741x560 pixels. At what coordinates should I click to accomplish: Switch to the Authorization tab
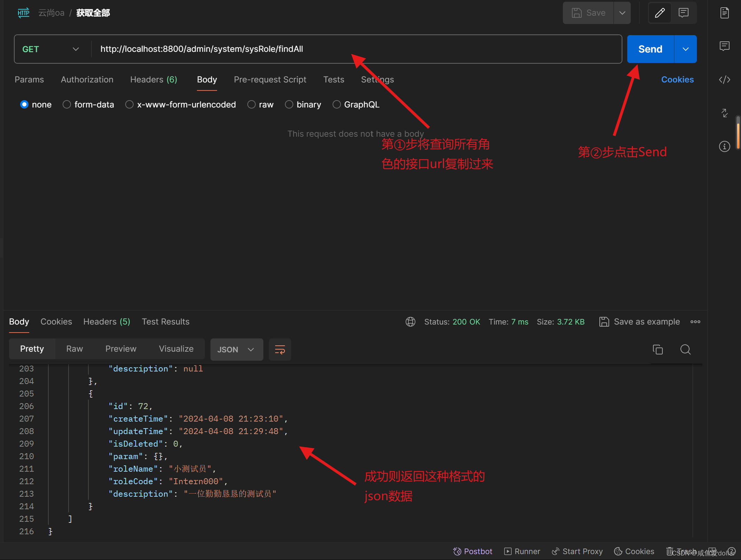pyautogui.click(x=87, y=80)
